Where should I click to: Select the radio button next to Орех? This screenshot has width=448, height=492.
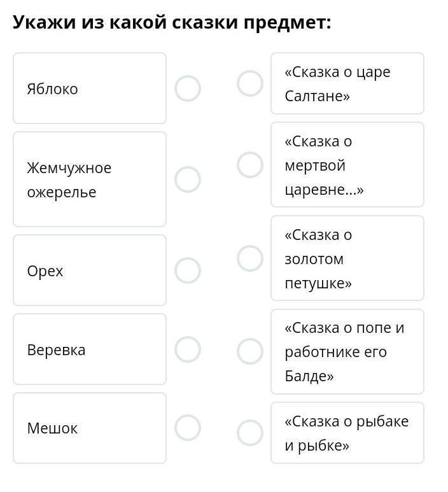(188, 271)
